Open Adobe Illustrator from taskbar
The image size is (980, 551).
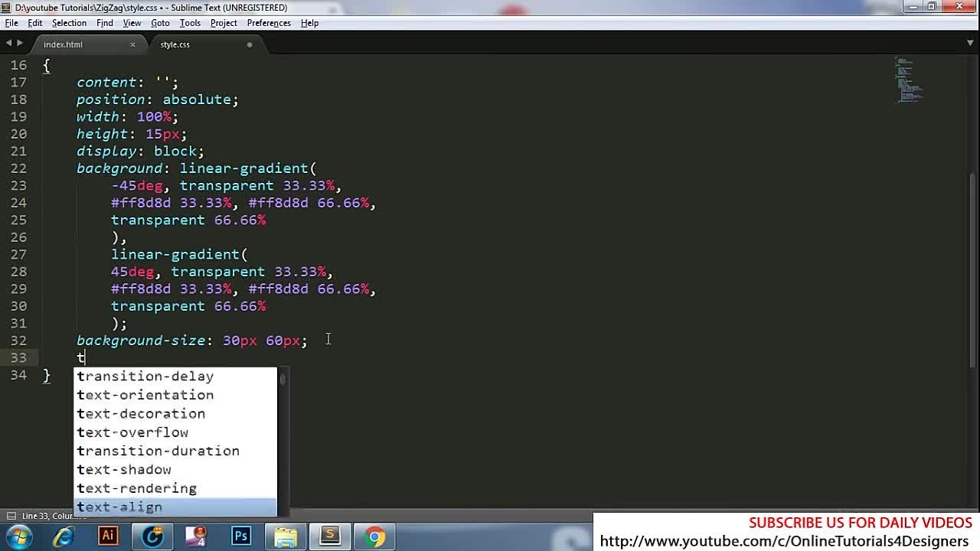tap(108, 536)
